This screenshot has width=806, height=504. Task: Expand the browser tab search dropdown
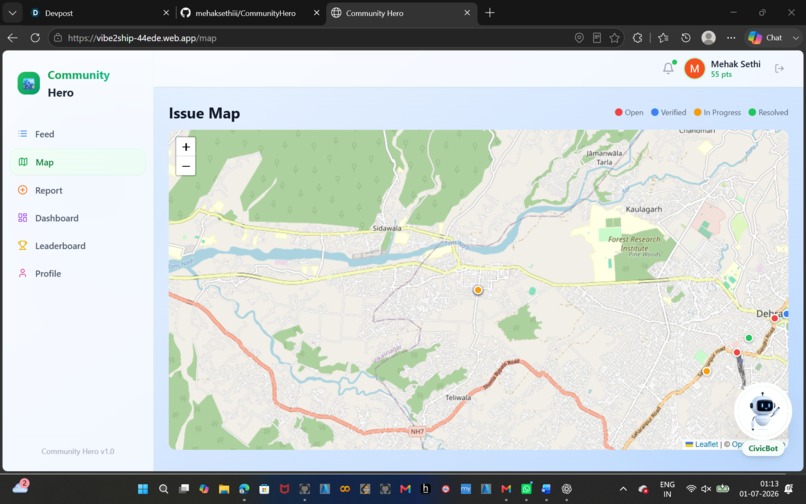coord(12,13)
